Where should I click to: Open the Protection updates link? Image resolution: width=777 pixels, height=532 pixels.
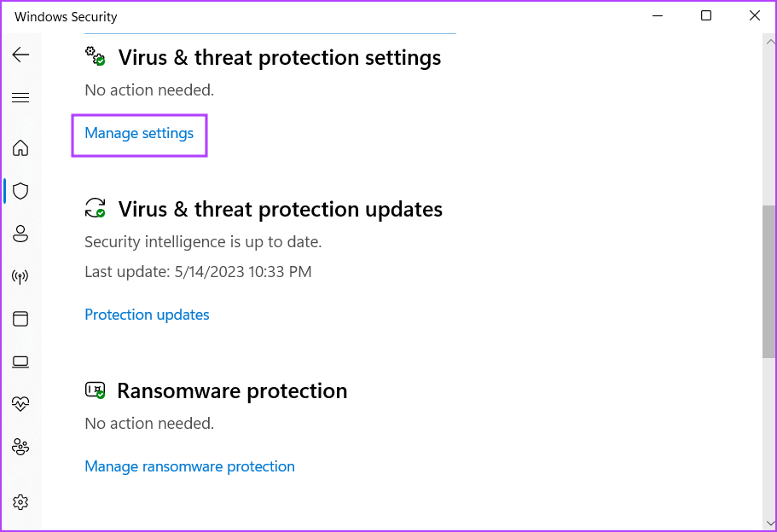click(147, 315)
